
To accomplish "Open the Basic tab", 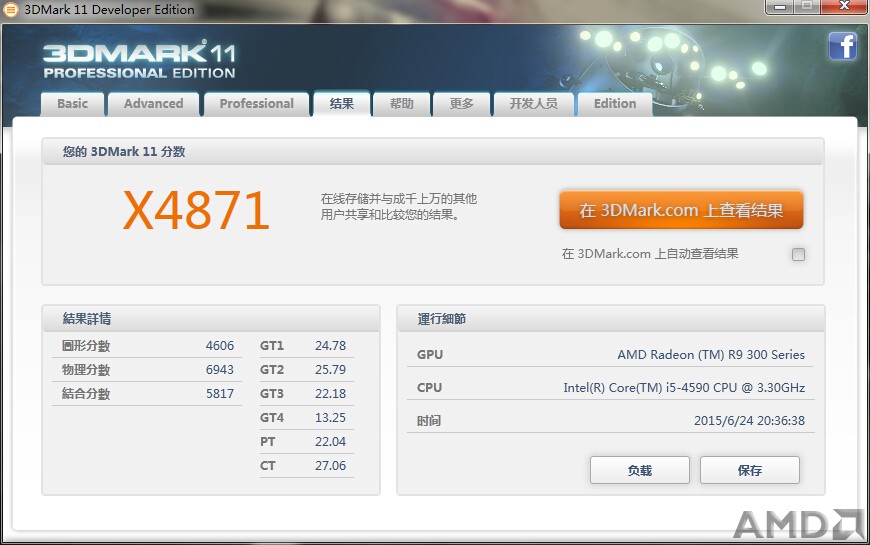I will click(73, 104).
